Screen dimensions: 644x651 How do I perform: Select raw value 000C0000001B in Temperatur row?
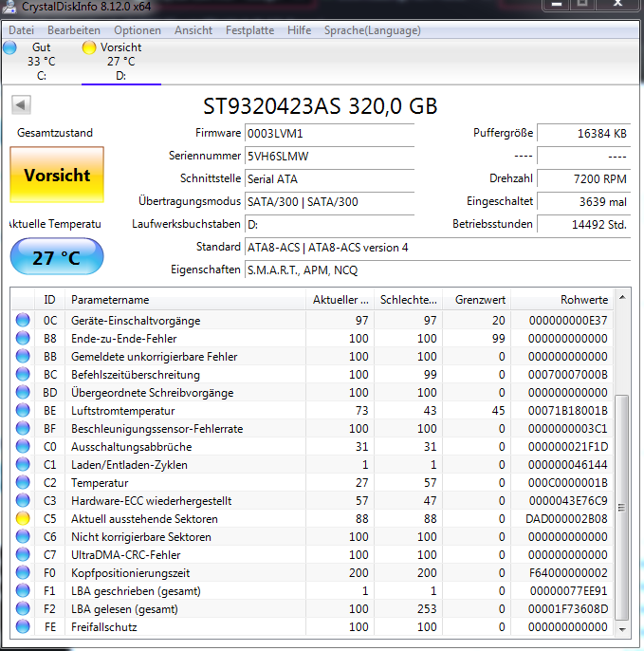tap(567, 483)
